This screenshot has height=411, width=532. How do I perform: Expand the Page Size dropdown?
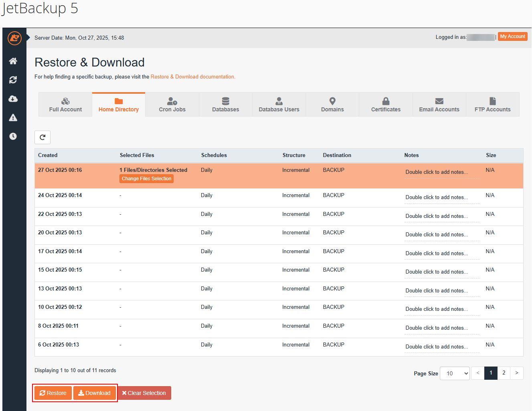[455, 373]
